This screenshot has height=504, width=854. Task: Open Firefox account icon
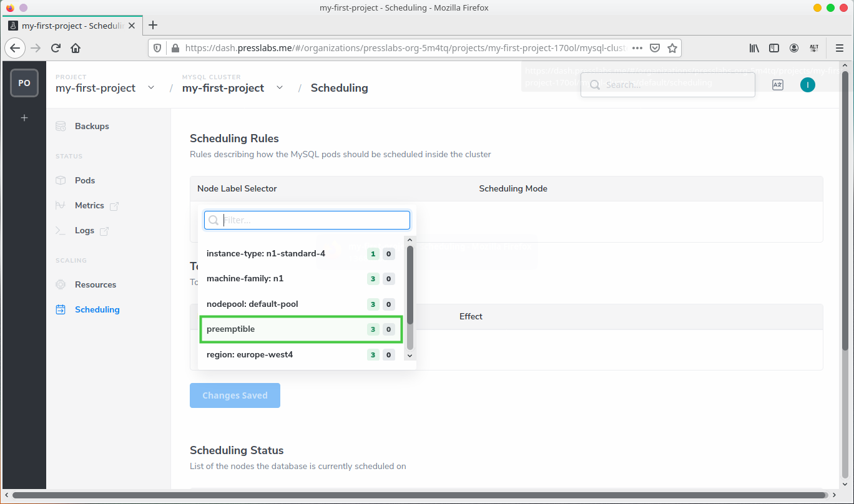point(794,48)
